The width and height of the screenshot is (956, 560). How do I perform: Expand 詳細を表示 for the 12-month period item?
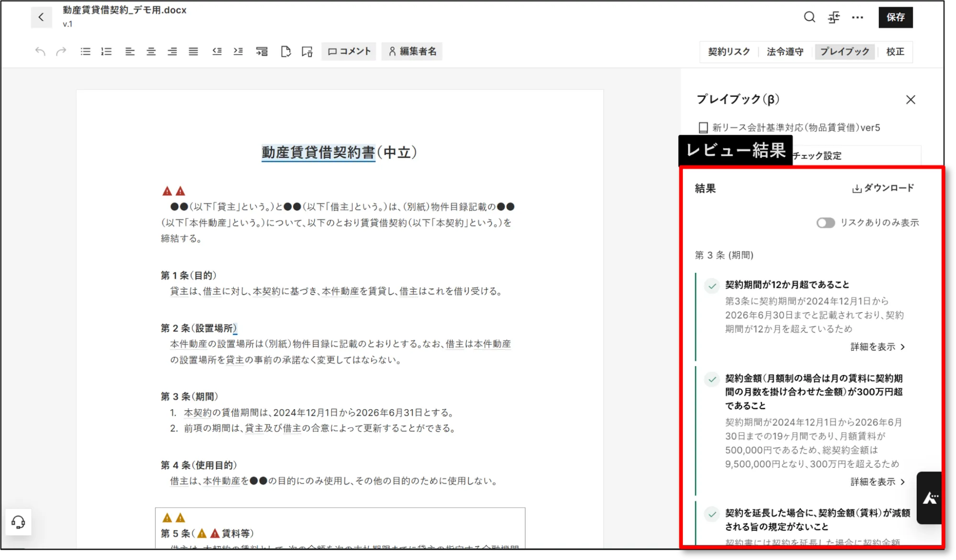pos(878,347)
